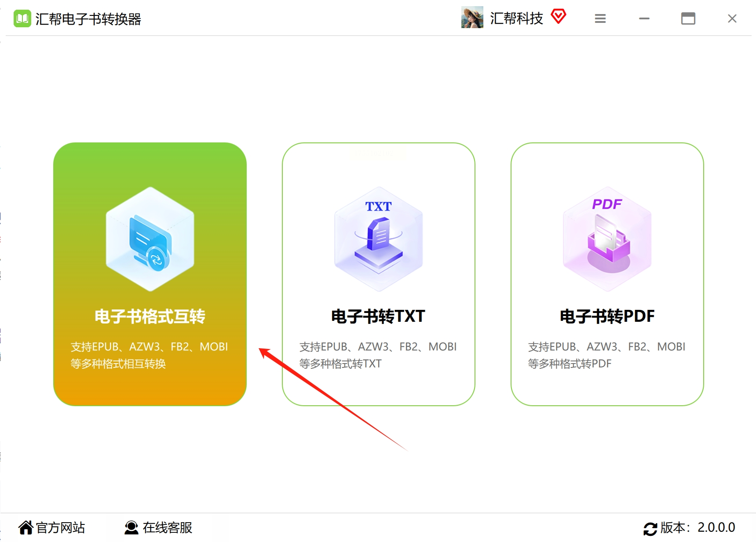
Task: Open 在线客服 link
Action: (x=168, y=527)
